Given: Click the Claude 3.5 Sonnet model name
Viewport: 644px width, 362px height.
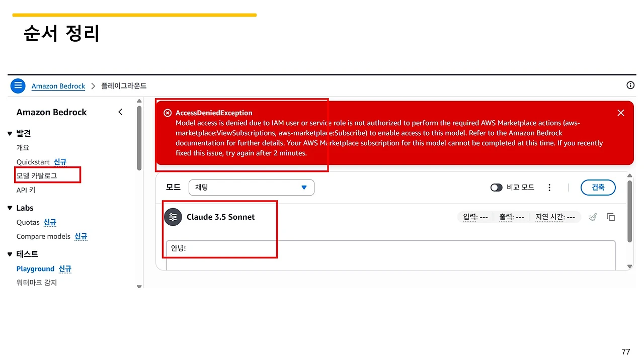Looking at the screenshot, I should 221,217.
